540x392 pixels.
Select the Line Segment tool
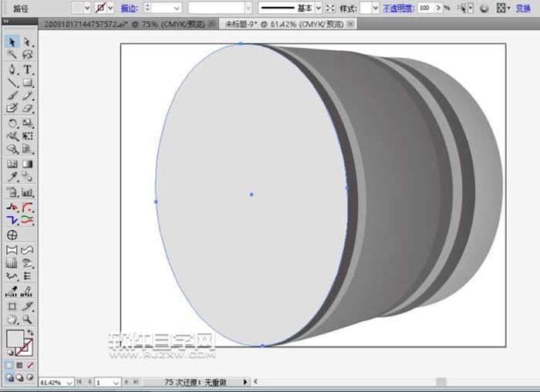coord(12,83)
